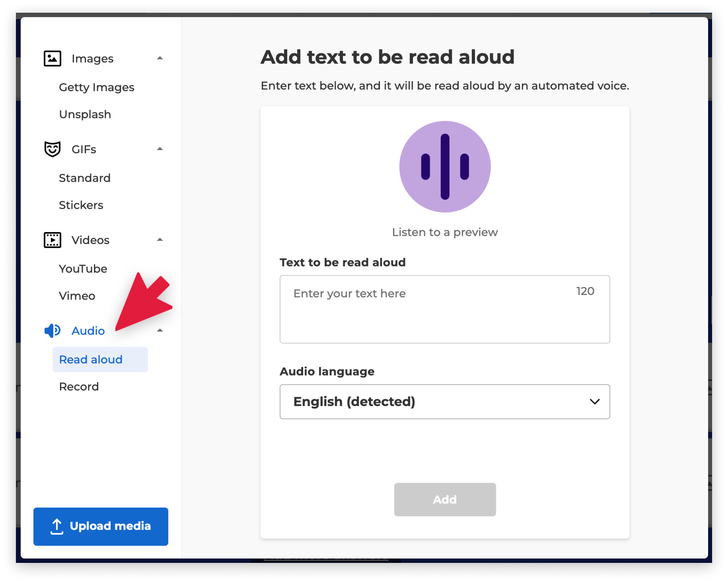728x582 pixels.
Task: Click the Listen to a preview text
Action: pos(445,232)
